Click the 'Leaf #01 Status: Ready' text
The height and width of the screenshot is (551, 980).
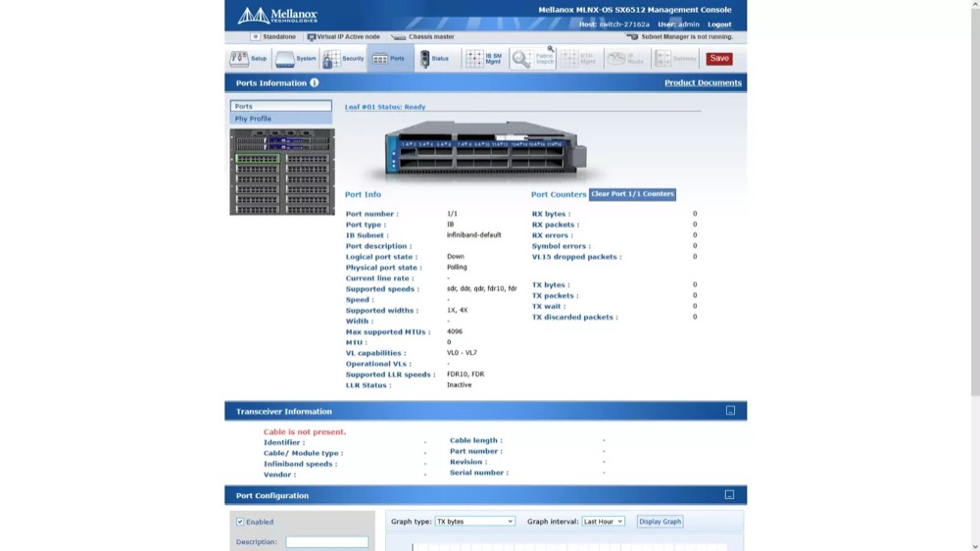tap(385, 107)
